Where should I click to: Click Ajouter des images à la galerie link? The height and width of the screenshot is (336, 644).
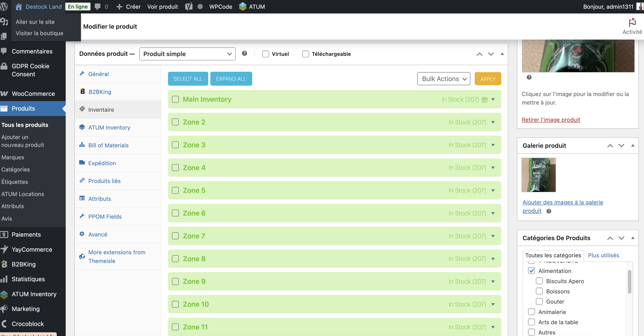(x=562, y=207)
